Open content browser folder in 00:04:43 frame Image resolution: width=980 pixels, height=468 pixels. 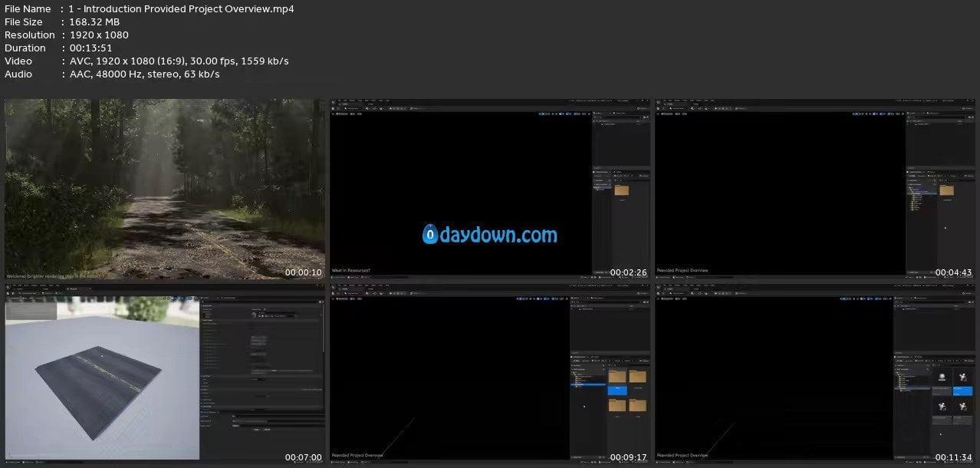(x=946, y=190)
